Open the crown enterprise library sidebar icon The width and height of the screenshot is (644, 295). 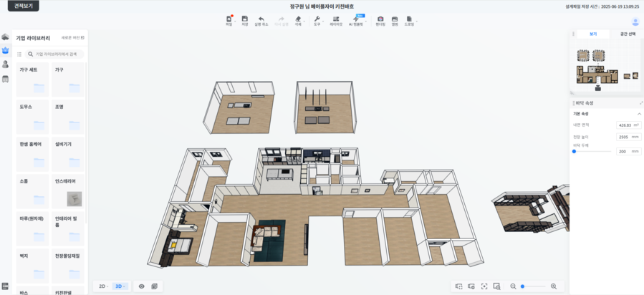[6, 51]
